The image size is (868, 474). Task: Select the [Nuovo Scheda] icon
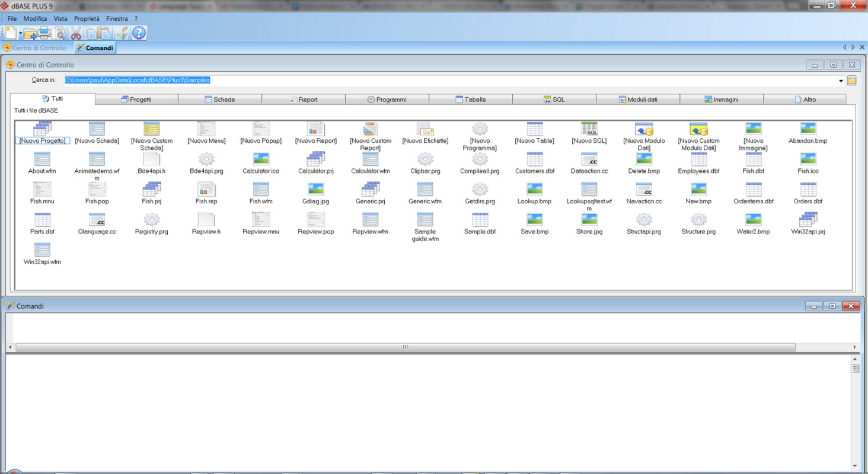(x=97, y=129)
